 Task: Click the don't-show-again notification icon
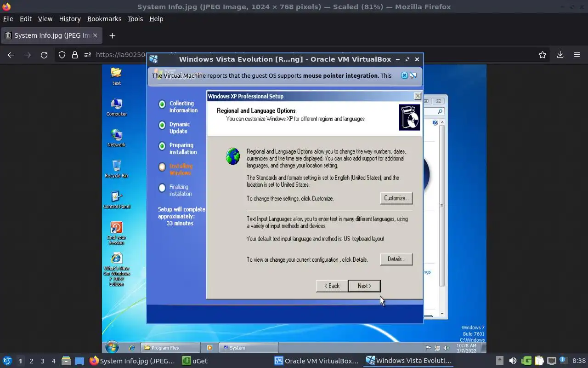pyautogui.click(x=413, y=75)
